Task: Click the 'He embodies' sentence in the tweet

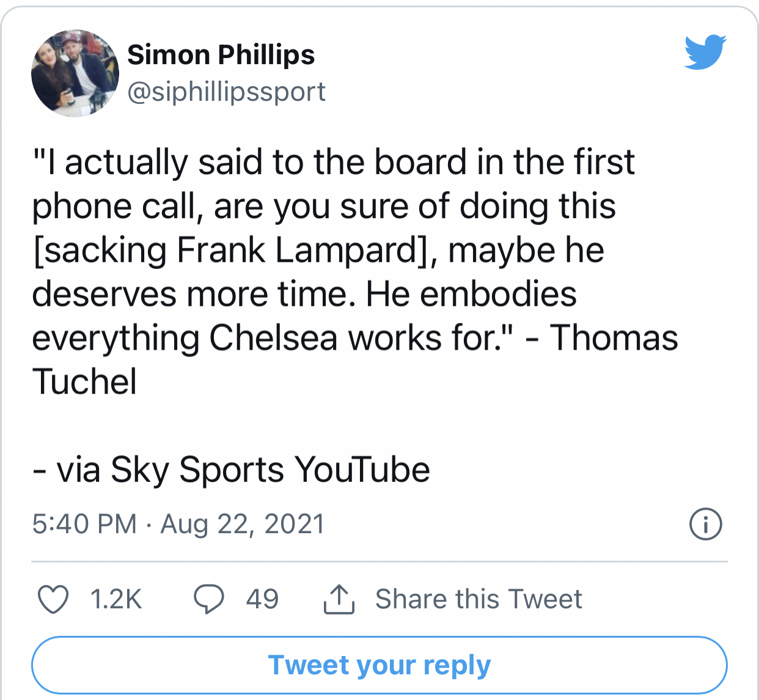Action: pos(471,294)
